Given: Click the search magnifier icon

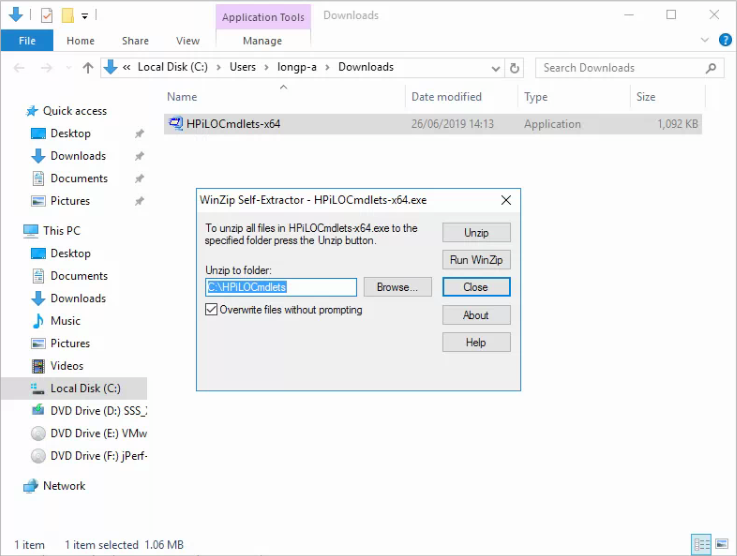Looking at the screenshot, I should [x=711, y=68].
